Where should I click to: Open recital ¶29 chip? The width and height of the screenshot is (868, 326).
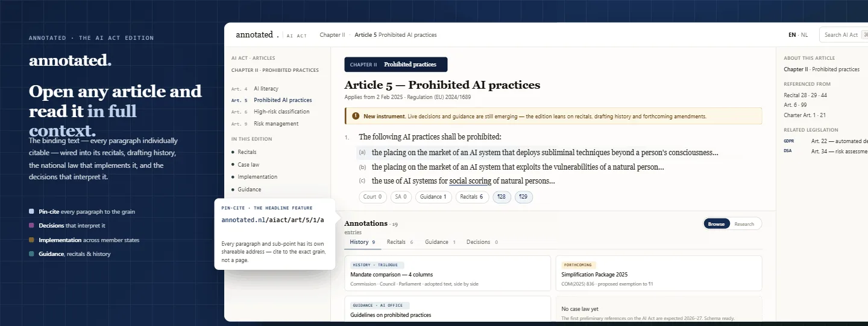(x=524, y=197)
